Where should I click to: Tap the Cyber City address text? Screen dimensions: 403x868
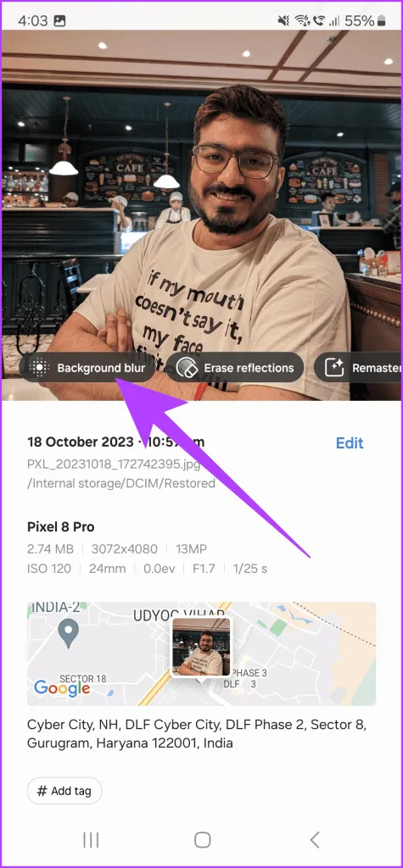click(x=197, y=733)
